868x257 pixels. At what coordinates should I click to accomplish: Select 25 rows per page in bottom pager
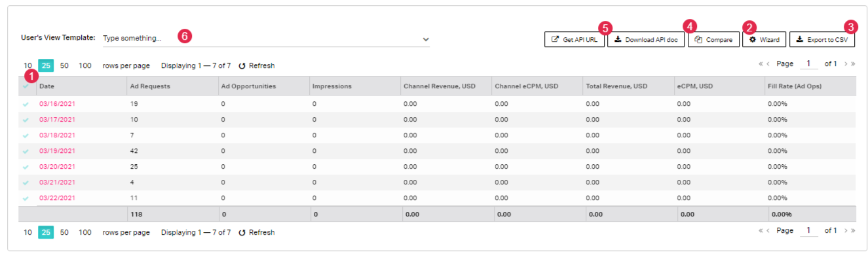(x=46, y=232)
